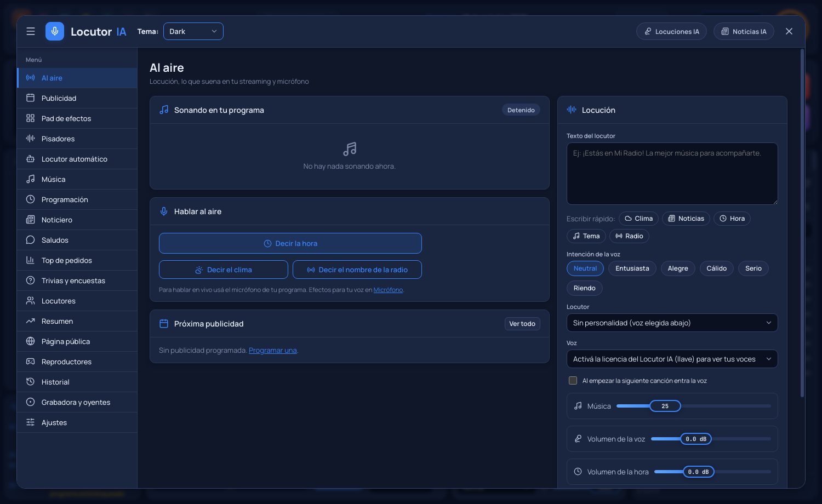This screenshot has height=504, width=822.
Task: Click the Locutores people icon
Action: pos(31,301)
